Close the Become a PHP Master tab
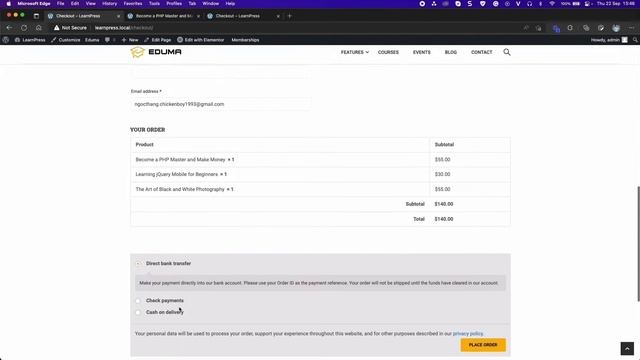The image size is (640, 360). [x=198, y=16]
